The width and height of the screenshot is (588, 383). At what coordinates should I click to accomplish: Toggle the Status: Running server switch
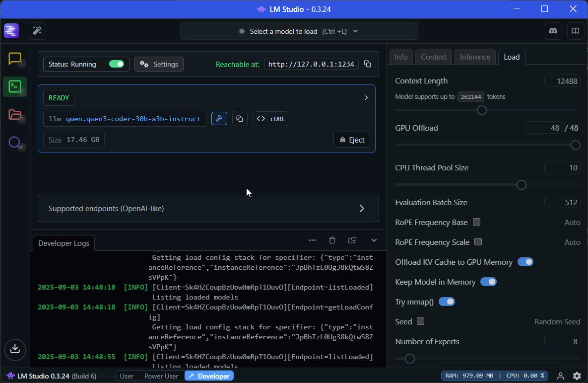tap(117, 64)
